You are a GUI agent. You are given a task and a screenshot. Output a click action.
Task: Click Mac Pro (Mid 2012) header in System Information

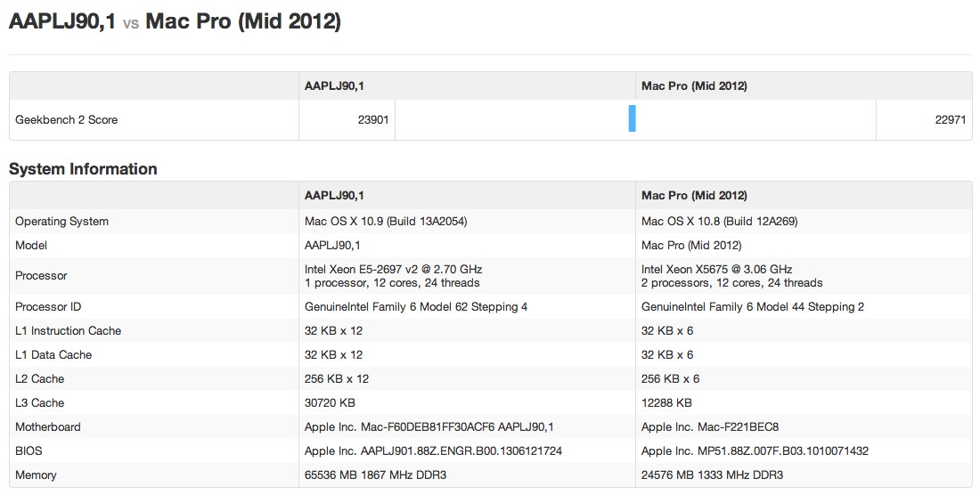pos(694,195)
